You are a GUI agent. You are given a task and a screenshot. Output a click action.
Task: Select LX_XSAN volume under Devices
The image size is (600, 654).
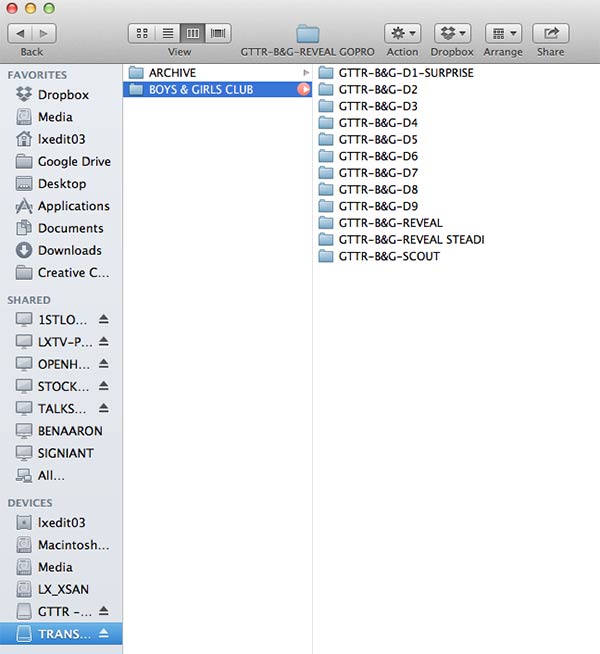coord(61,589)
